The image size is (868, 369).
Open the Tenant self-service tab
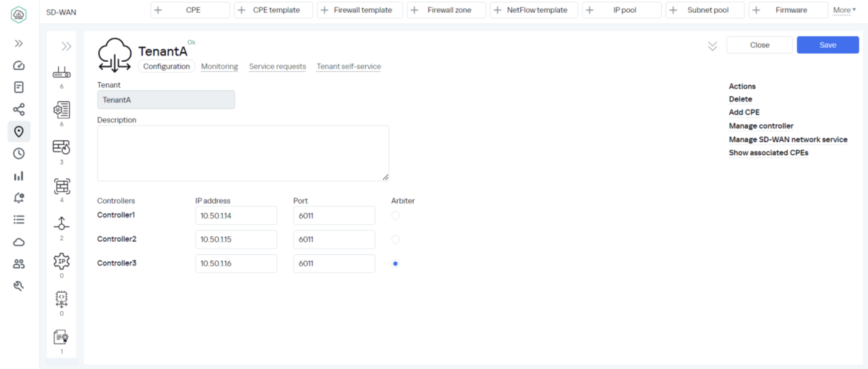tap(348, 67)
